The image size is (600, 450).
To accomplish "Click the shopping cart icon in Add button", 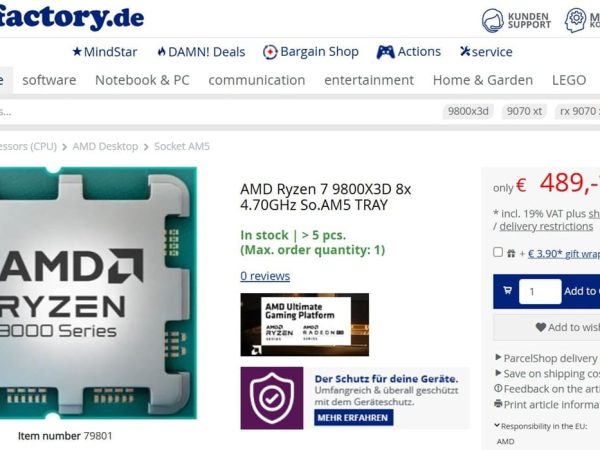I will click(x=507, y=291).
